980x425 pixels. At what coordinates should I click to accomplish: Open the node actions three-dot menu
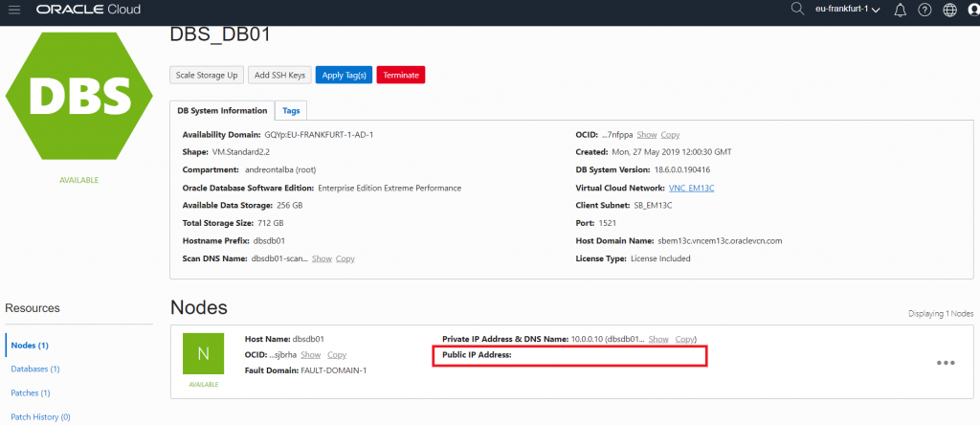coord(946,363)
